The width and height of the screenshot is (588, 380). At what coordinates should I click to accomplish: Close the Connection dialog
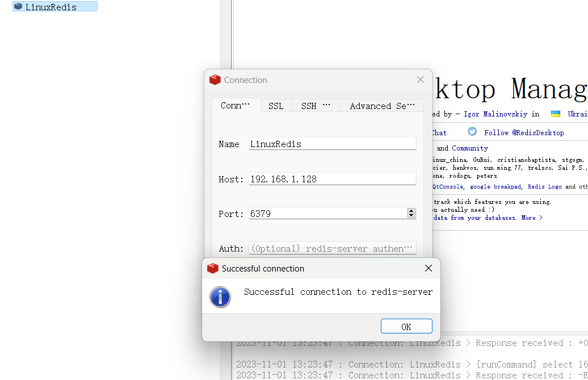421,80
